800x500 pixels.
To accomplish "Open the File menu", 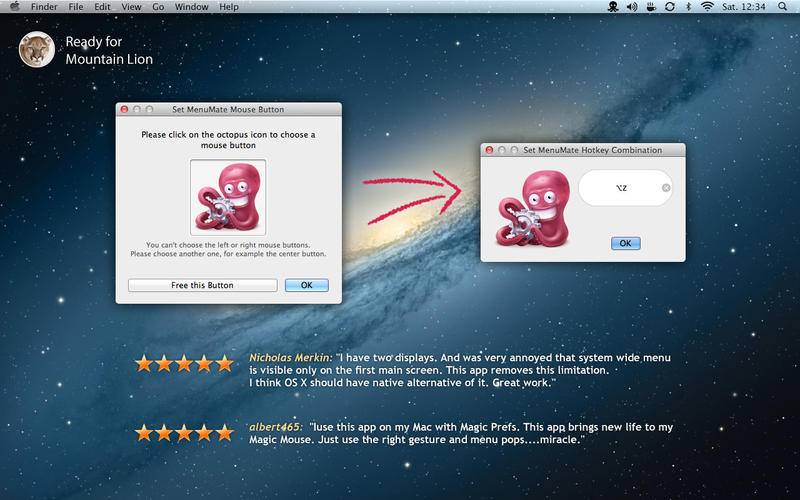I will [x=76, y=7].
